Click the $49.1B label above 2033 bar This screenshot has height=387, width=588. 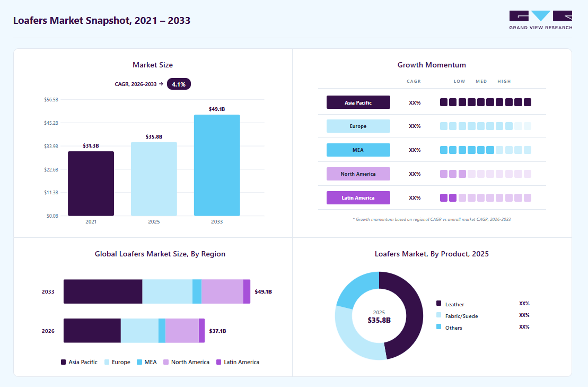point(217,109)
